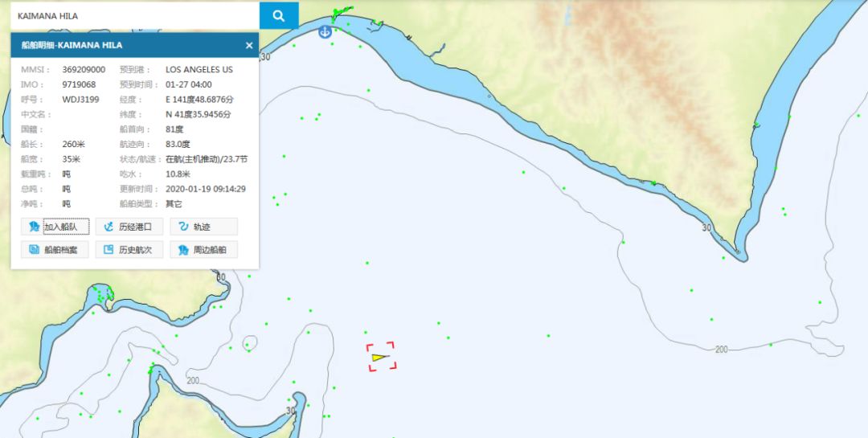The height and width of the screenshot is (438, 868).
Task: Click the call sign WDJ3199
Action: [81, 100]
